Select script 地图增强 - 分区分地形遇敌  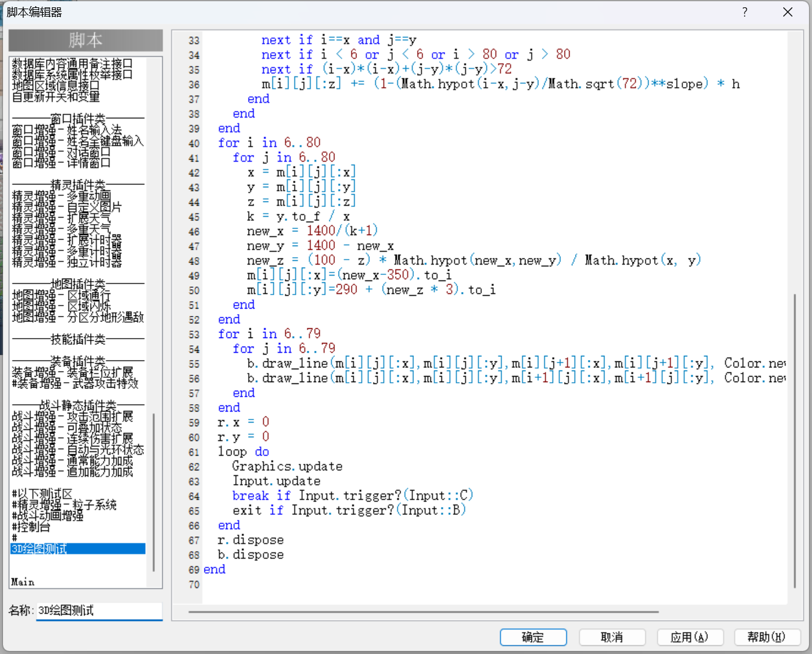coord(78,317)
